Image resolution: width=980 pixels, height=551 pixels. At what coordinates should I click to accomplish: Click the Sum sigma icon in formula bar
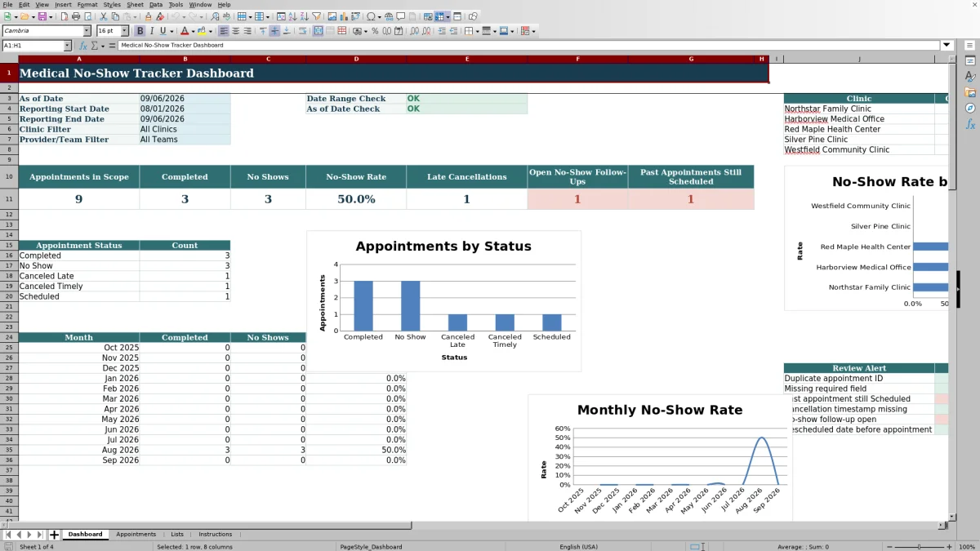[x=96, y=46]
